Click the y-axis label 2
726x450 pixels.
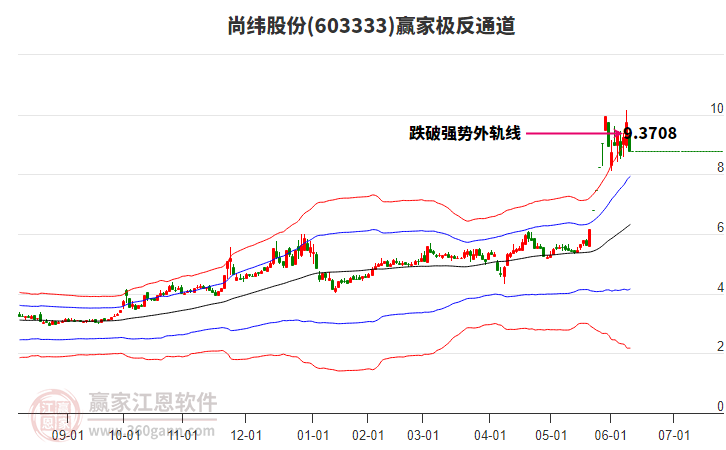pos(720,346)
